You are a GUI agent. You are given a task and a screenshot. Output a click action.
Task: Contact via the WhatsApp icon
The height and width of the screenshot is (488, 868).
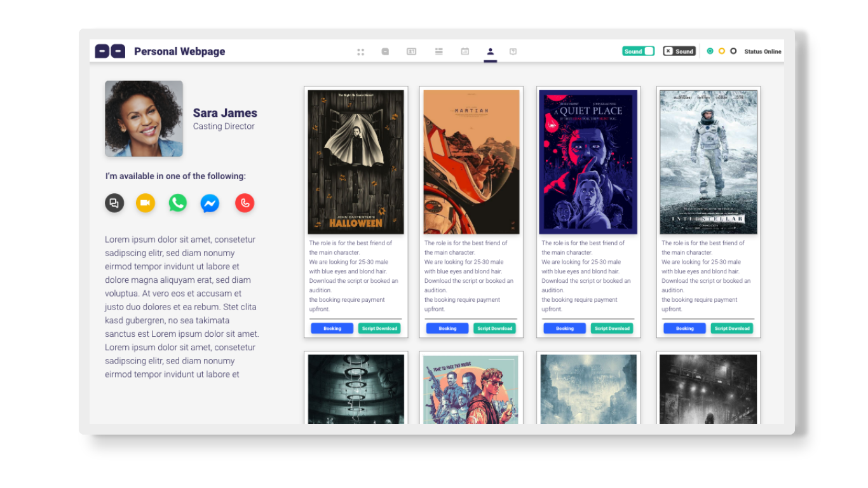(178, 203)
